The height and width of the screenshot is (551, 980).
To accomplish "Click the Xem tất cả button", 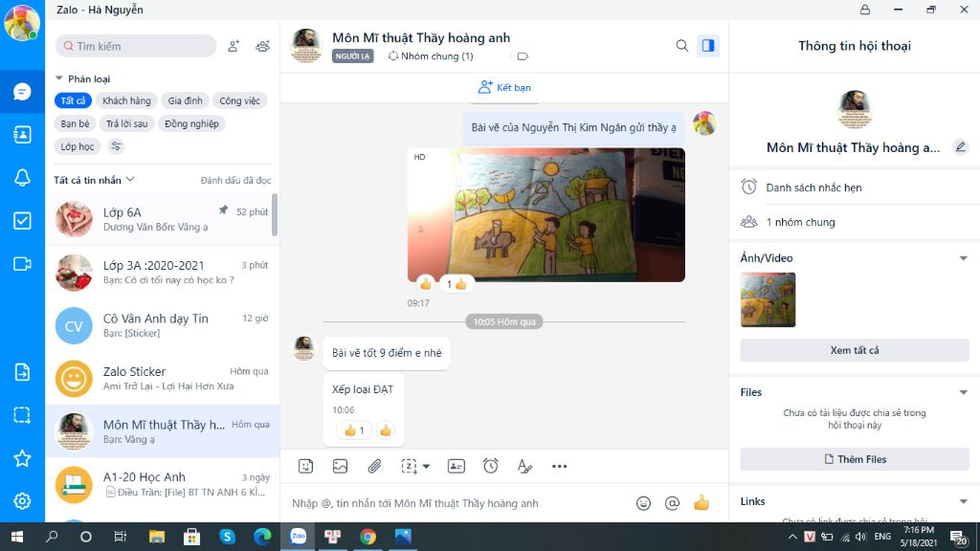I will point(855,350).
